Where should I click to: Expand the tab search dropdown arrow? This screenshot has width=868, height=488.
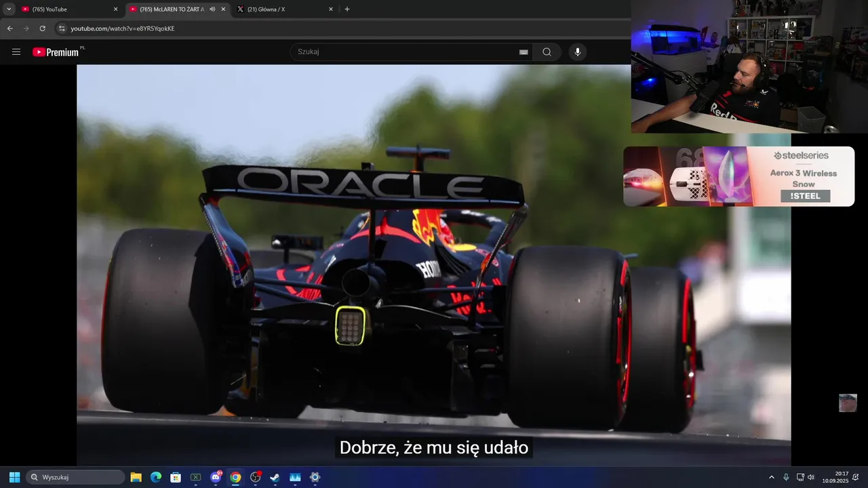[x=9, y=9]
